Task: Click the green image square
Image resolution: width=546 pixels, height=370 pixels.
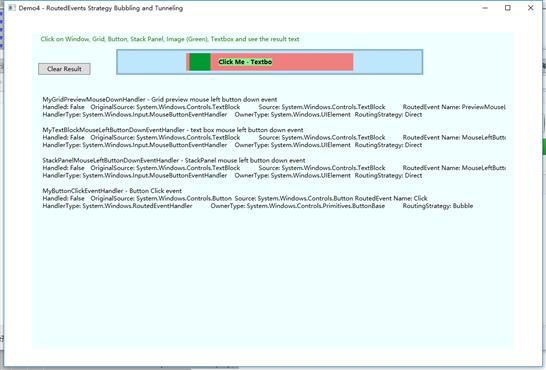Action: click(200, 62)
